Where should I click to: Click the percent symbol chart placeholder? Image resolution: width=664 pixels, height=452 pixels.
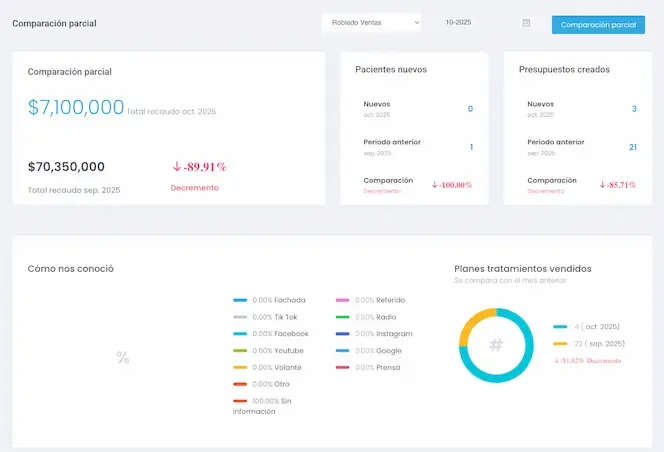click(123, 357)
